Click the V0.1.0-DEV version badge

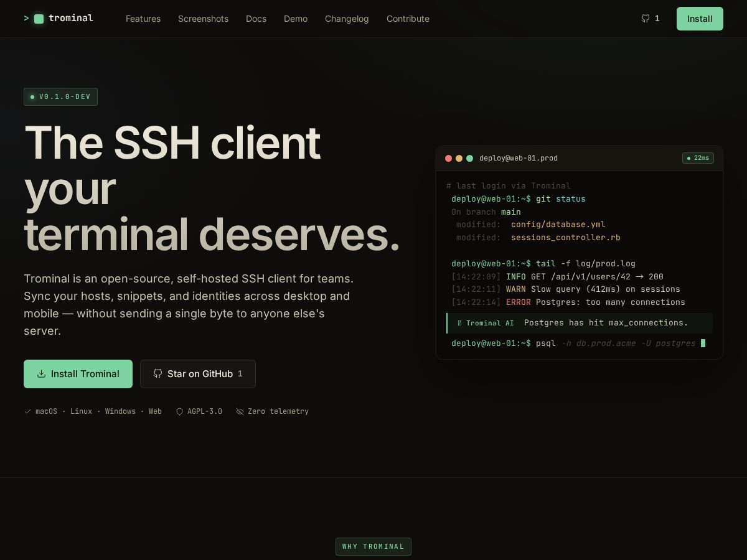[x=60, y=97]
